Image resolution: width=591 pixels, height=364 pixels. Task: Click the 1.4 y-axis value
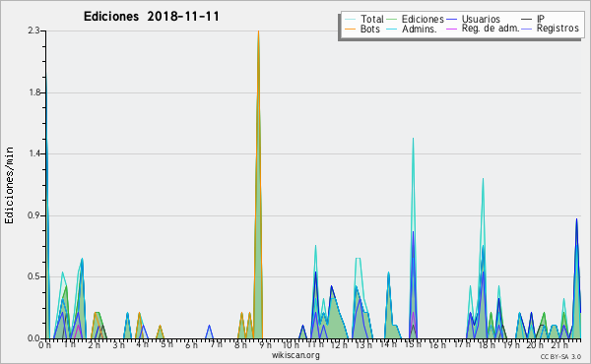(34, 153)
